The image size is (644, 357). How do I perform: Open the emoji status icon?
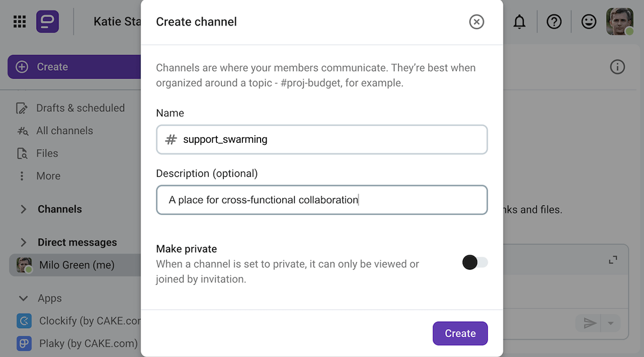(589, 22)
